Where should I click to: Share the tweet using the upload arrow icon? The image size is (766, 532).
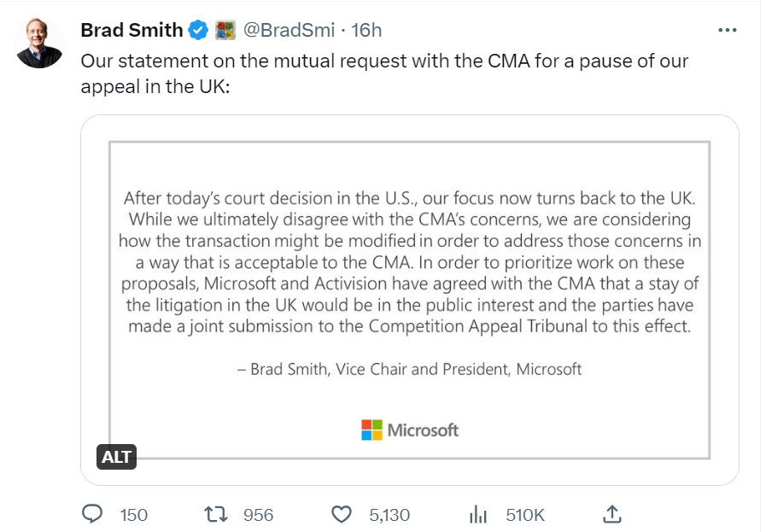pos(611,513)
